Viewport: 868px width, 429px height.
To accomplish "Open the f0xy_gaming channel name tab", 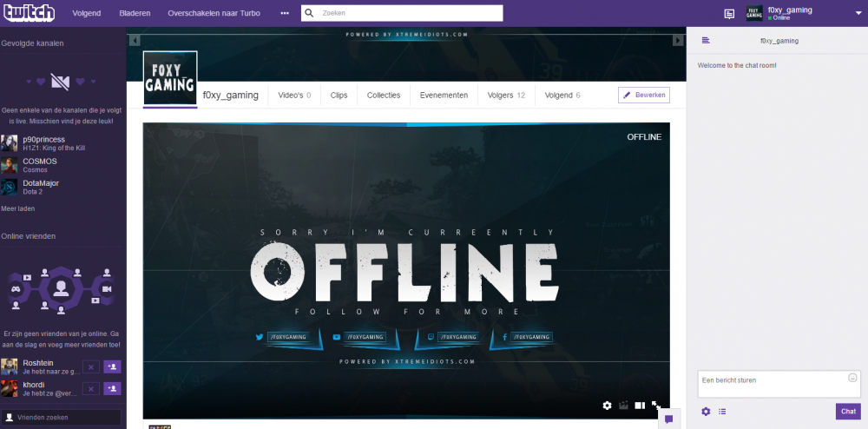I will pos(230,96).
